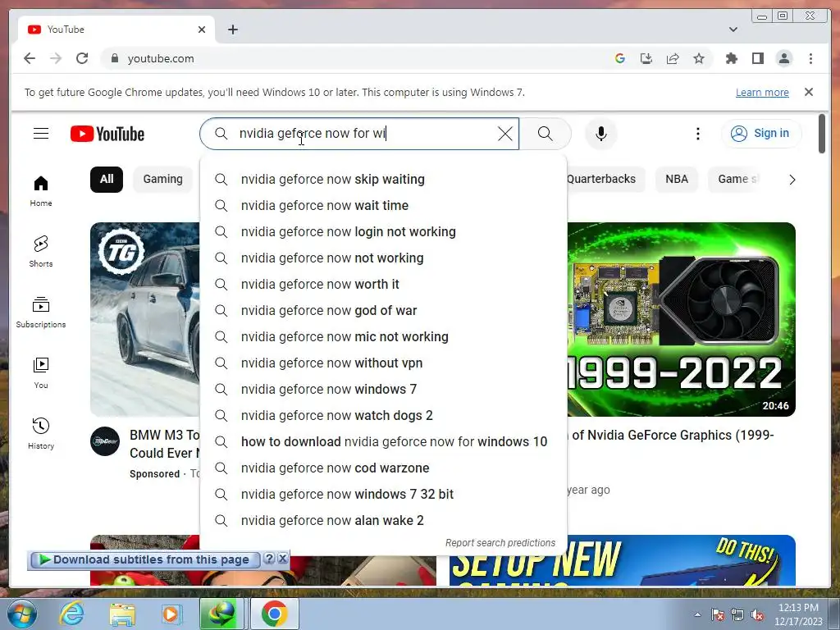Viewport: 840px width, 630px height.
Task: Choose suggestion 'nvidia geforce now skip waiting'
Action: [383, 179]
